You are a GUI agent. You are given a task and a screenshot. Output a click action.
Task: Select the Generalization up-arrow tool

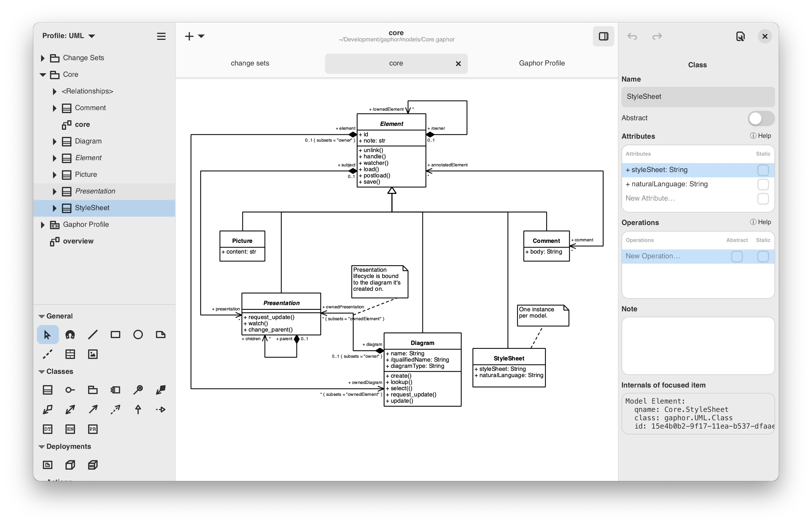138,409
